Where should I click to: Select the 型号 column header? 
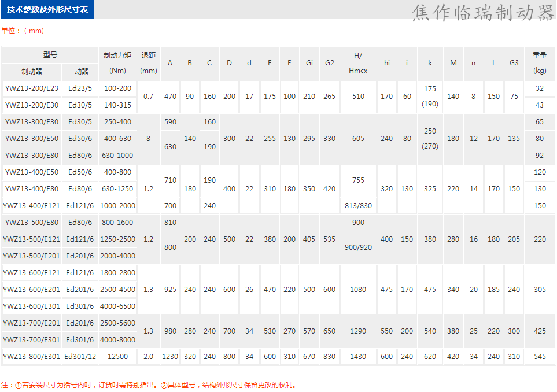(x=50, y=55)
